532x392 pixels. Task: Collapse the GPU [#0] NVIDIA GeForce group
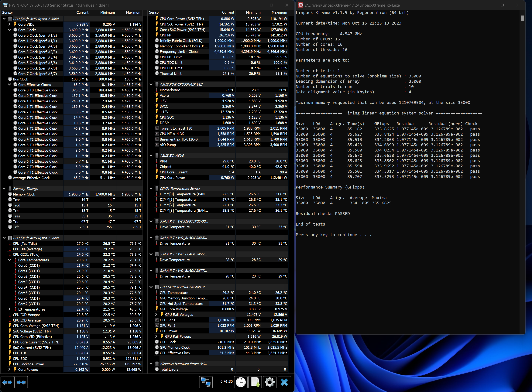[151, 287]
